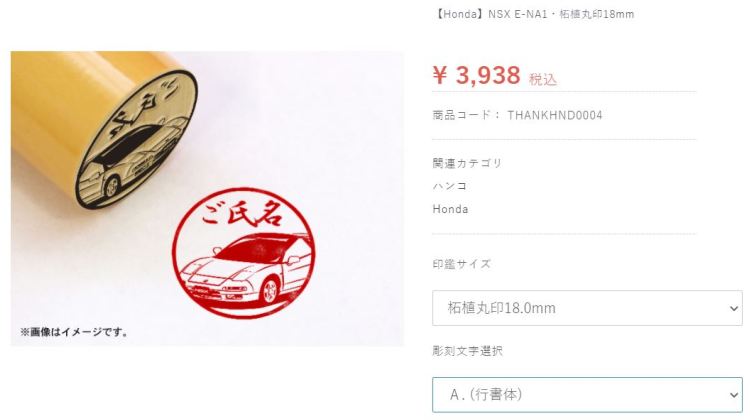Open the ハンコ related category link
The height and width of the screenshot is (420, 750).
pos(449,186)
